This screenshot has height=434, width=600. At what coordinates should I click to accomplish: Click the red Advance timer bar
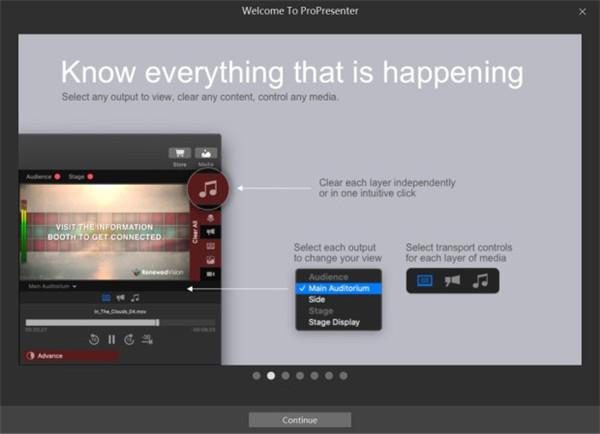click(x=72, y=356)
